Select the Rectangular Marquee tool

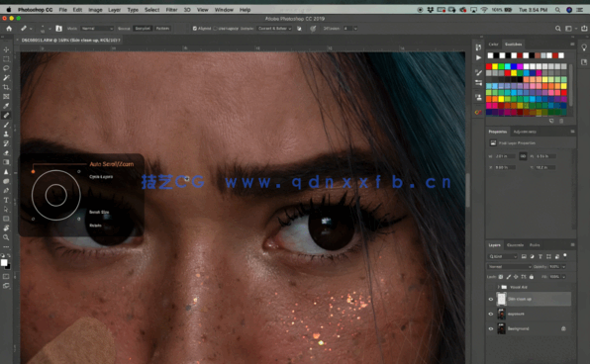click(6, 59)
